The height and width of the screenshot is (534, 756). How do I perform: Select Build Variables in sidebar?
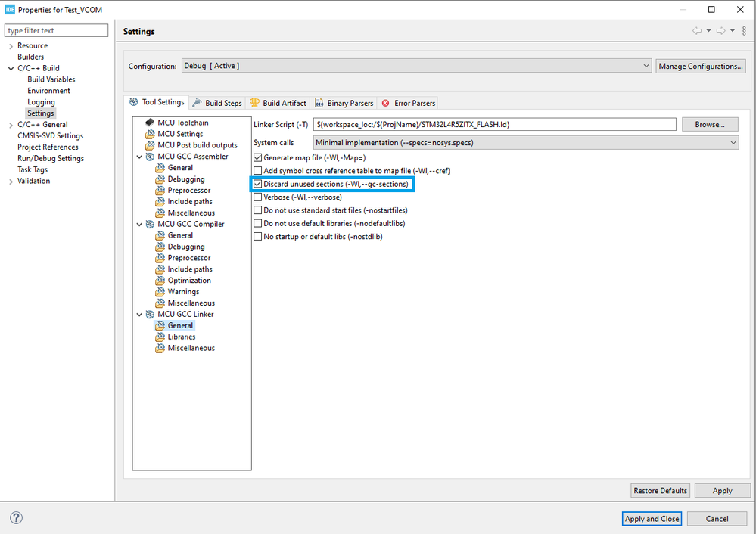[x=51, y=79]
